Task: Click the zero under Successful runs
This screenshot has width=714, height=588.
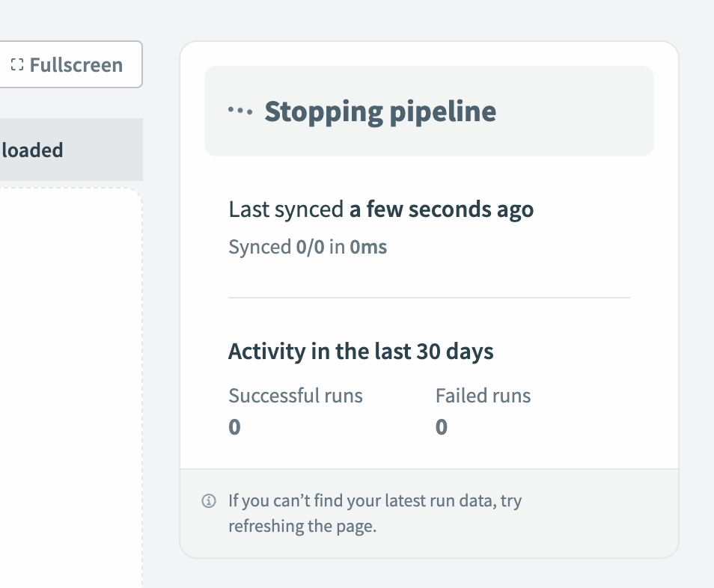Action: (234, 427)
